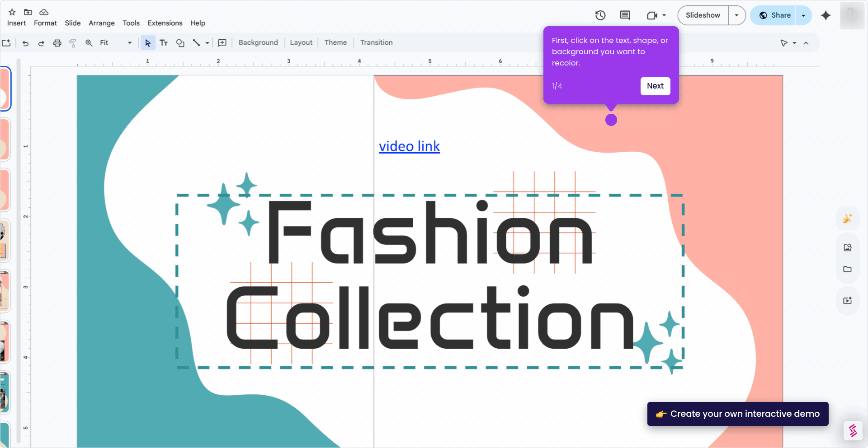Choose the select arrow tool

[x=148, y=43]
